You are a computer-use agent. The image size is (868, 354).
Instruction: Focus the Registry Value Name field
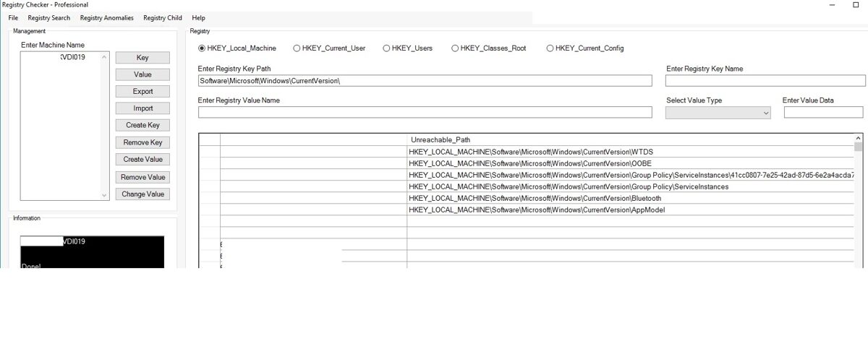point(425,113)
